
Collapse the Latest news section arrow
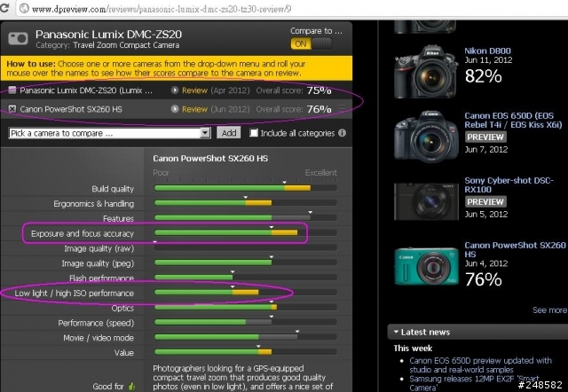point(396,332)
